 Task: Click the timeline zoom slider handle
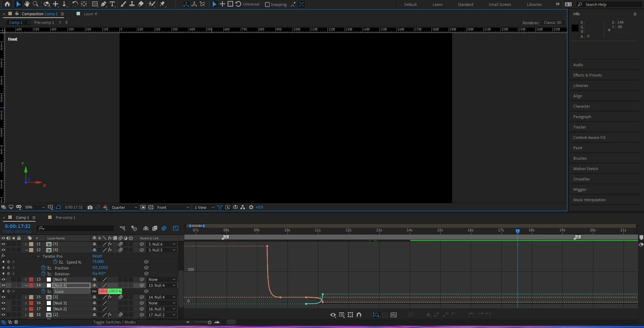coord(209,322)
